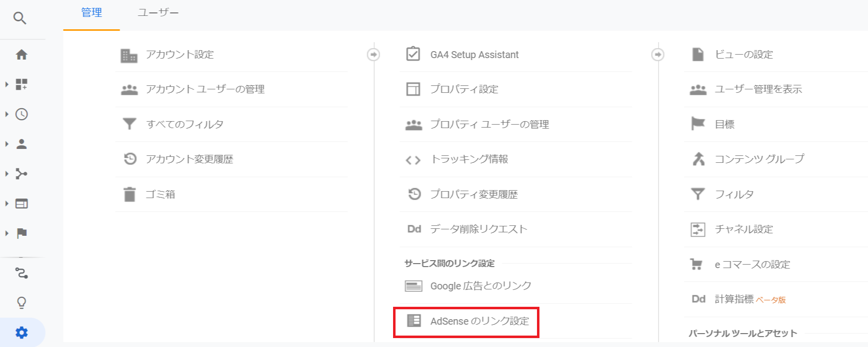The image size is (868, 347).
Task: Switch to the 管理 tab
Action: pos(91,13)
